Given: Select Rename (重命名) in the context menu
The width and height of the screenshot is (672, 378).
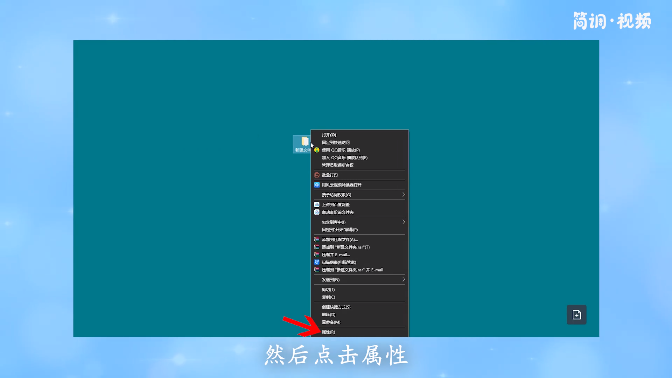Looking at the screenshot, I should tap(330, 322).
